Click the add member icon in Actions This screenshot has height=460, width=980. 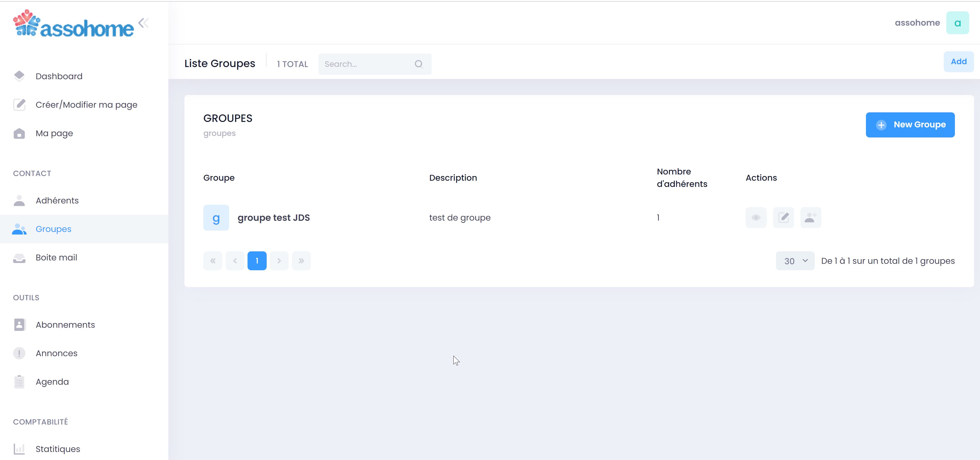coord(810,217)
